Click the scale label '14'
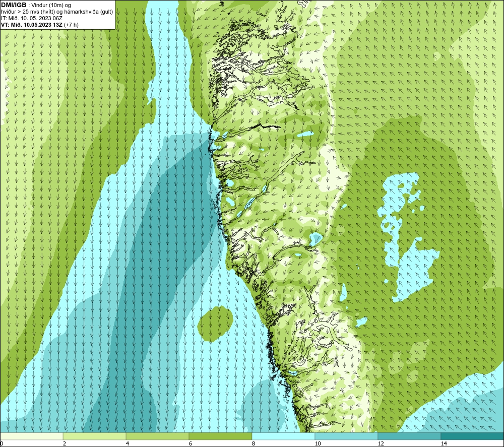The image size is (504, 447). [444, 444]
